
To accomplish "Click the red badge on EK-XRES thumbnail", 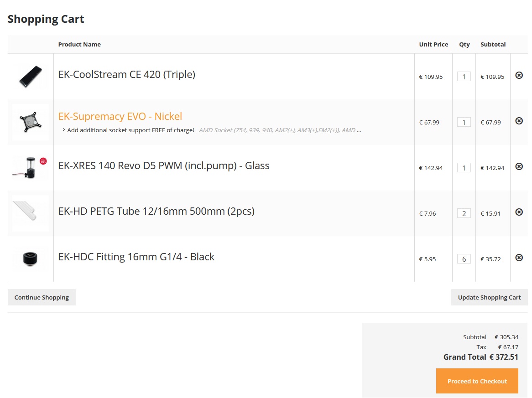I will point(43,161).
